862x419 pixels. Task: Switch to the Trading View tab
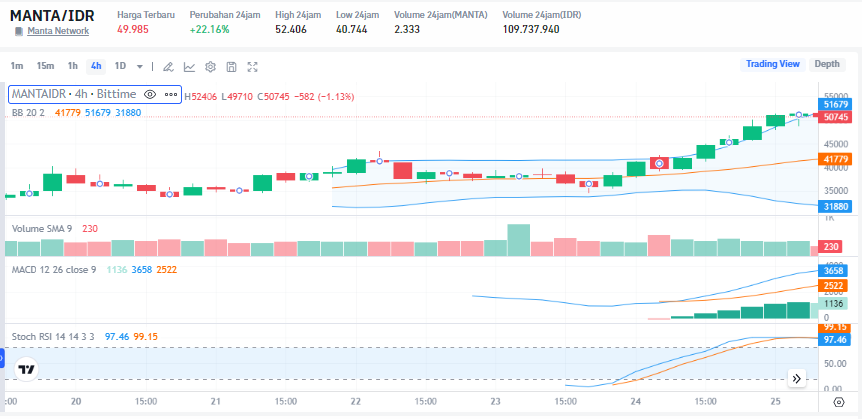pos(772,64)
